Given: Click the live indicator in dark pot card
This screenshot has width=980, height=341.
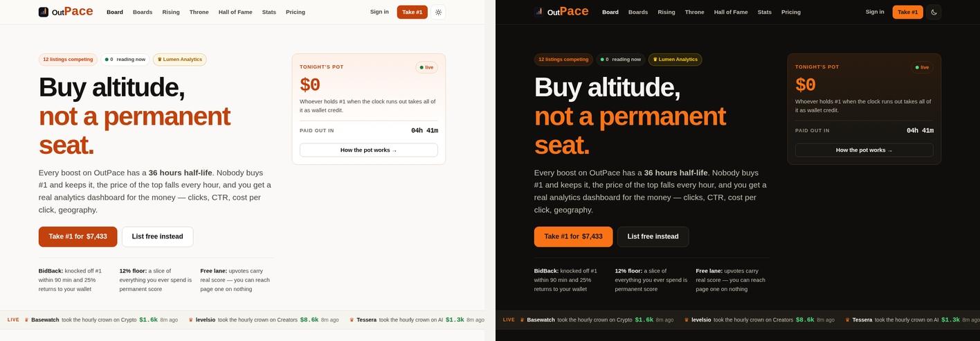Looking at the screenshot, I should point(922,67).
